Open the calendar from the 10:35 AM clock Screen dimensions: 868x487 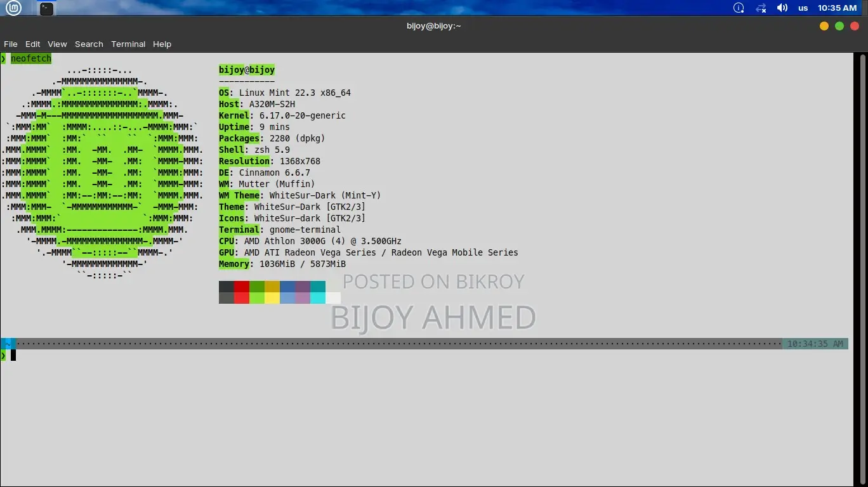(838, 8)
